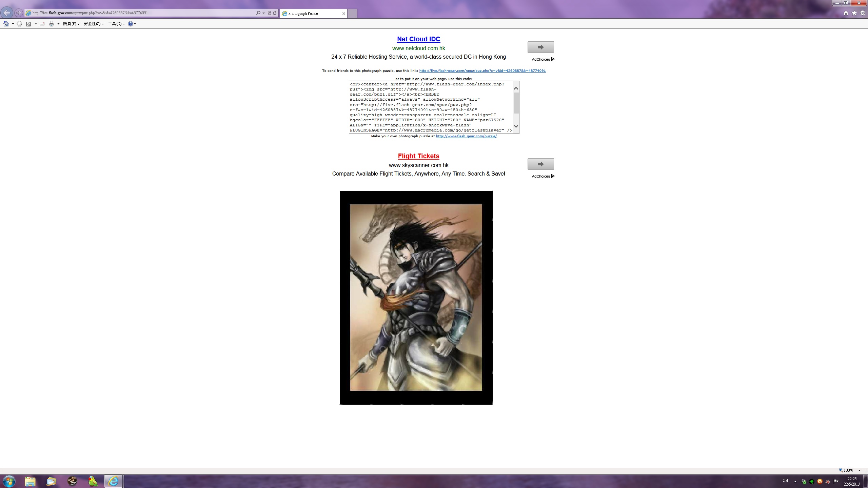Follow the Flight Tickets ad link

click(418, 156)
